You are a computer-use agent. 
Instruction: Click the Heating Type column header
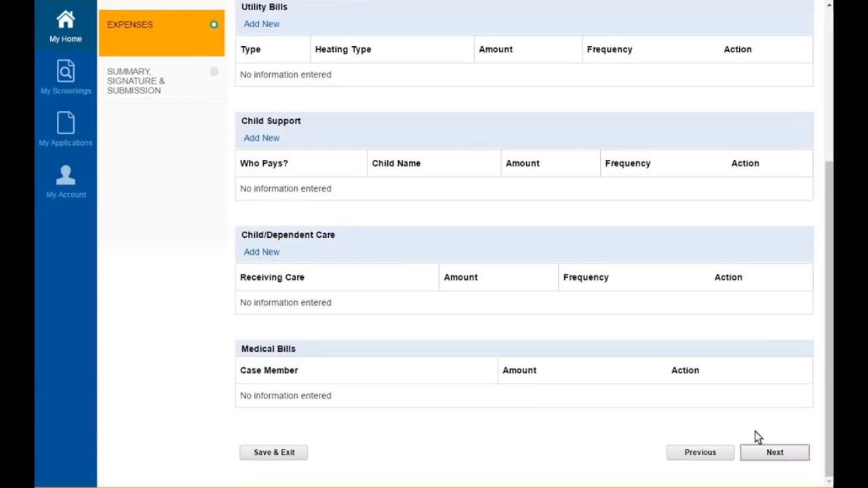coord(343,49)
